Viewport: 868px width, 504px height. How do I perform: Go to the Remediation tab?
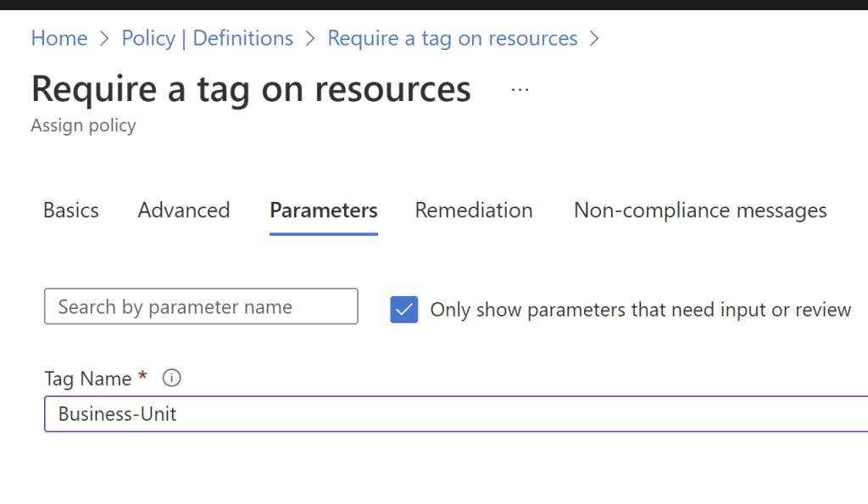point(474,210)
